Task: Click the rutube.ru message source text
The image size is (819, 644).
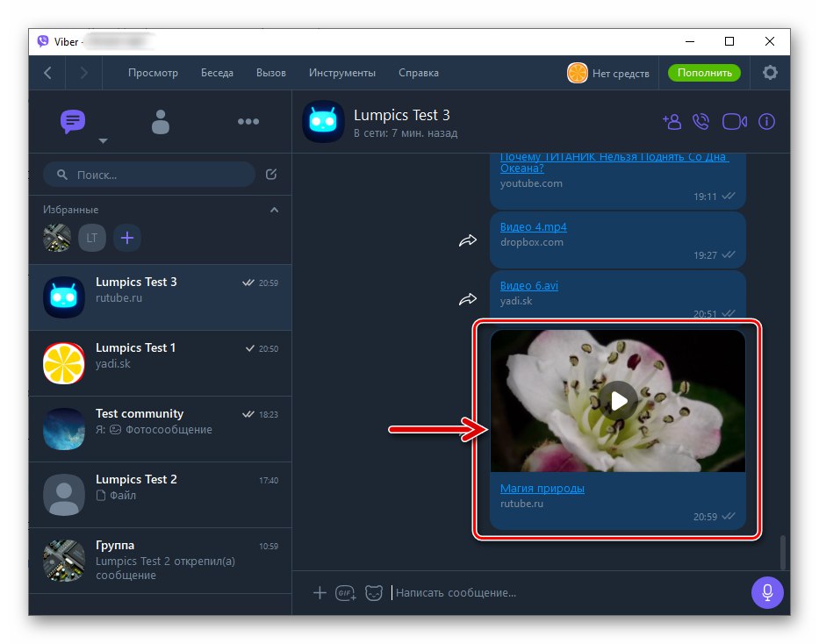Action: point(521,504)
